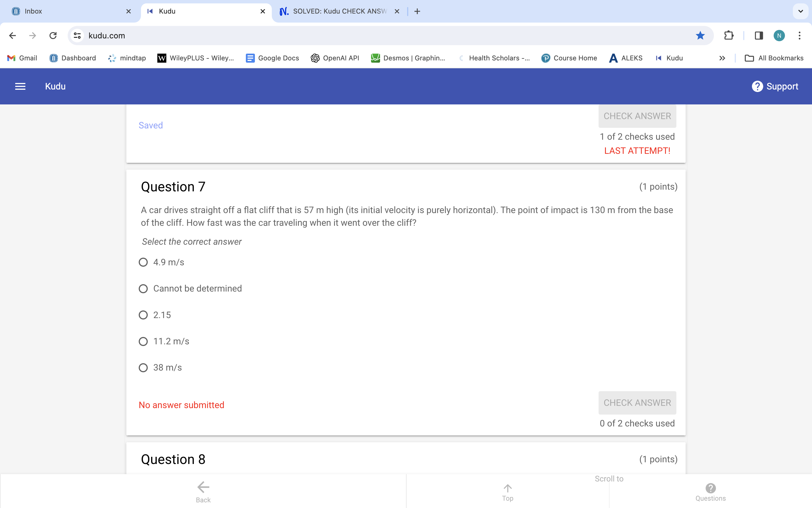Screen dimensions: 812x508
Task: Click the 0 of 2 checks used text
Action: pos(637,423)
